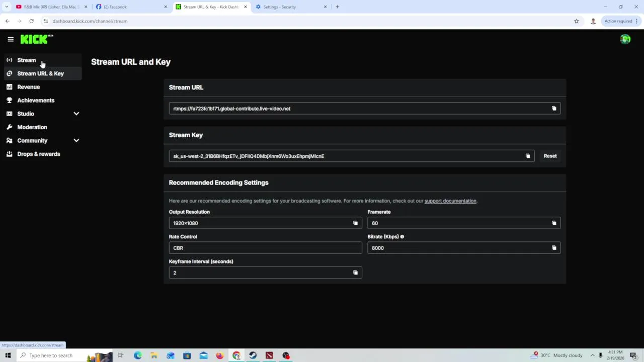Screen dimensions: 644x362
Task: Click the Keyframe Interval field
Action: [x=265, y=273]
